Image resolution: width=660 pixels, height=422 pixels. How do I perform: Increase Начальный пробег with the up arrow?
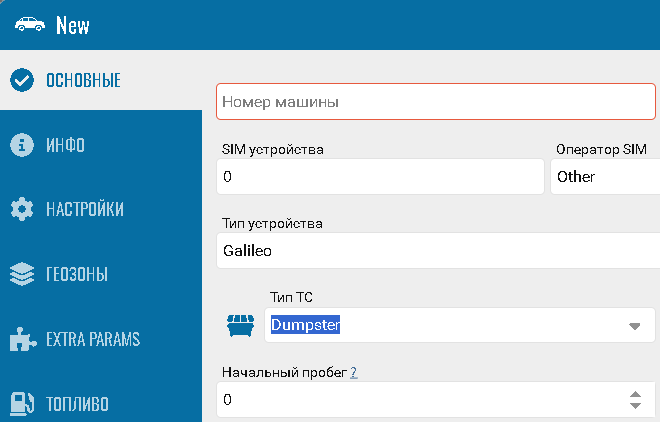634,394
